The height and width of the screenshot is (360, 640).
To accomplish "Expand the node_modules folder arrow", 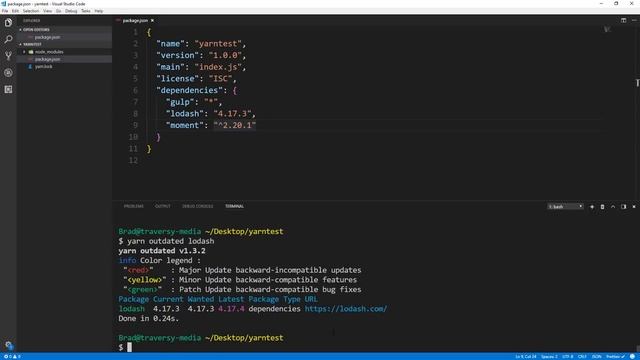I will [24, 52].
